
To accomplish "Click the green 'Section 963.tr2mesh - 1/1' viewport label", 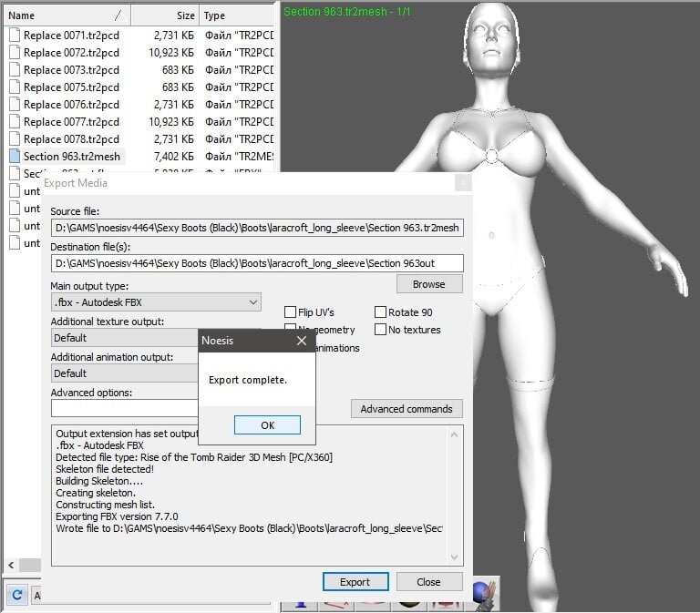I will [347, 12].
